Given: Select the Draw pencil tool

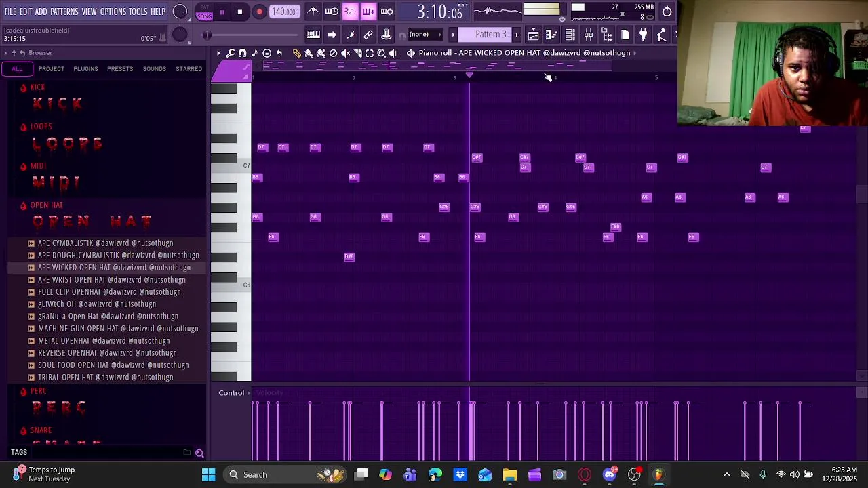Looking at the screenshot, I should [x=296, y=53].
